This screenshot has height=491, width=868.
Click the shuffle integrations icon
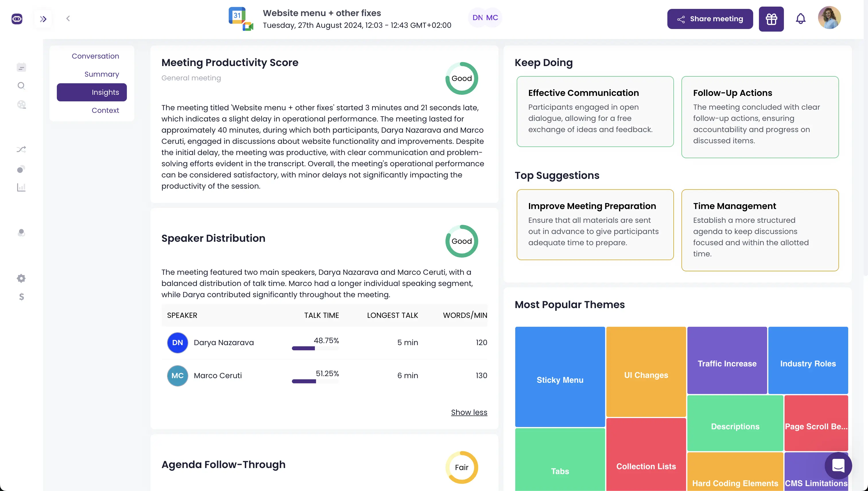tap(21, 149)
